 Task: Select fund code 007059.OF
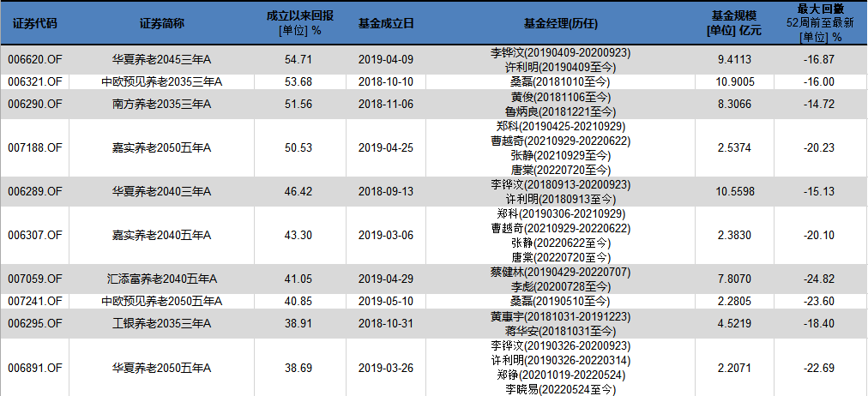pos(35,279)
